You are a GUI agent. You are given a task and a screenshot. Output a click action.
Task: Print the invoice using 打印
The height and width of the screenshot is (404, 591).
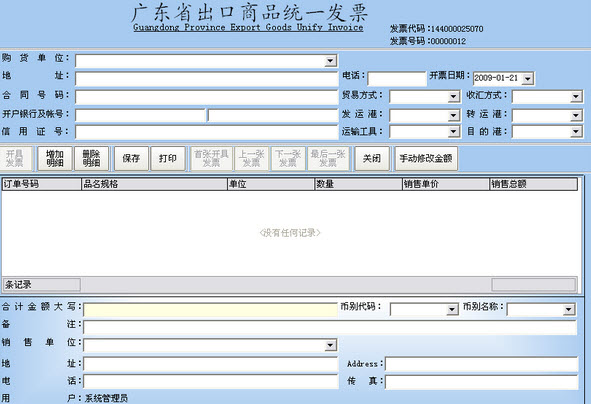click(168, 159)
